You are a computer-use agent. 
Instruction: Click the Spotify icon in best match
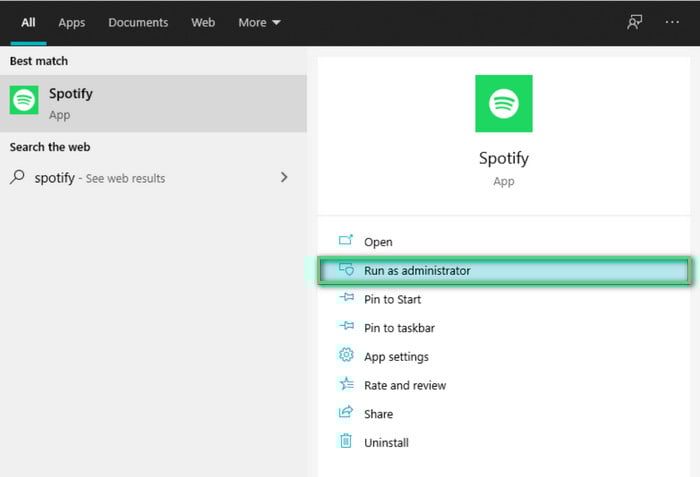(x=24, y=100)
